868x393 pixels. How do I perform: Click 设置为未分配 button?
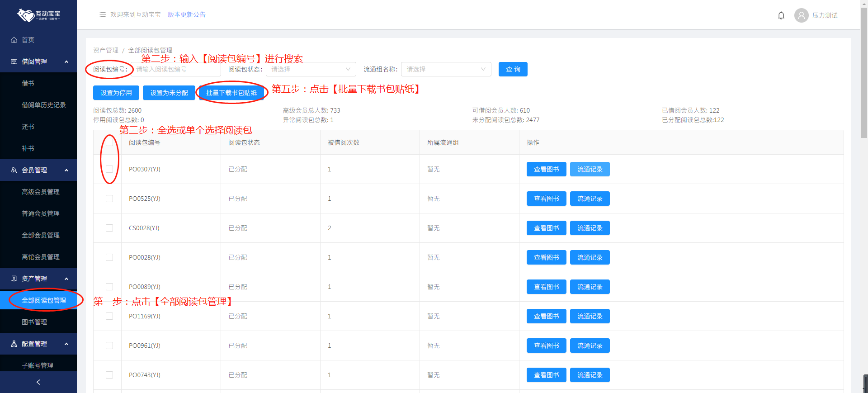(x=169, y=93)
